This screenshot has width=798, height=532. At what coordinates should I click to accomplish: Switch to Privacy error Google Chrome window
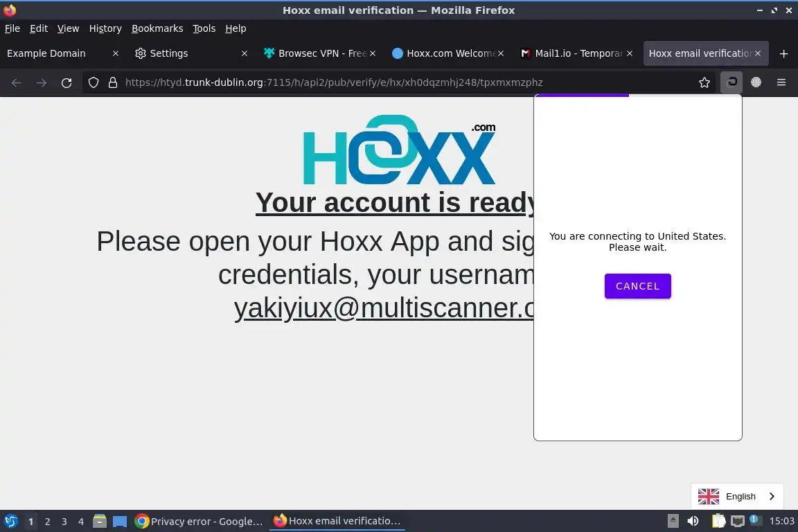coord(199,522)
